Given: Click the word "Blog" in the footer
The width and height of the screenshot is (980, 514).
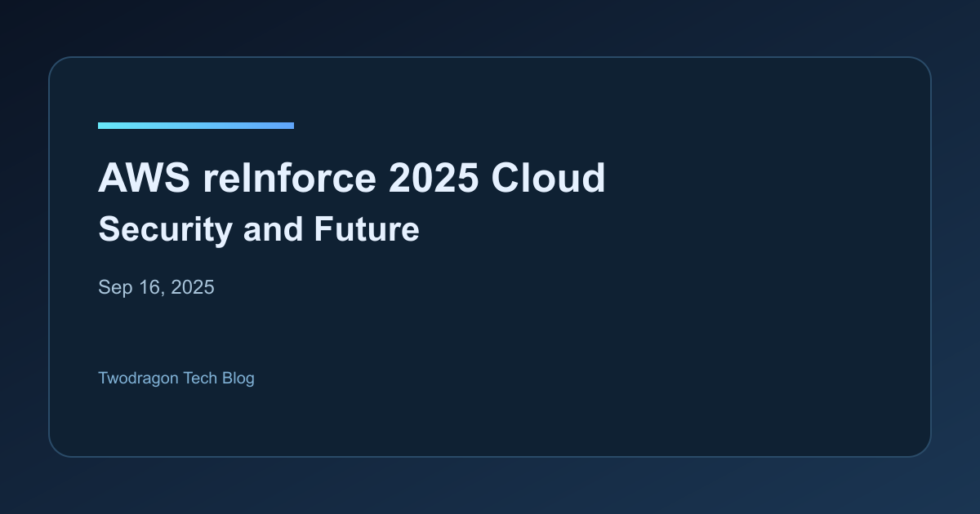Looking at the screenshot, I should pyautogui.click(x=238, y=378).
